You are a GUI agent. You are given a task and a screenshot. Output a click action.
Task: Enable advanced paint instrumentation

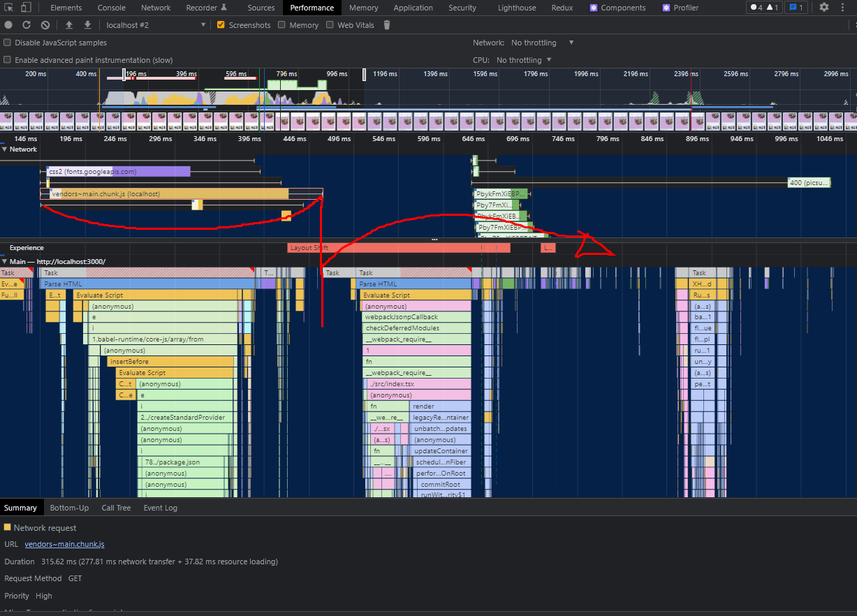(x=6, y=60)
